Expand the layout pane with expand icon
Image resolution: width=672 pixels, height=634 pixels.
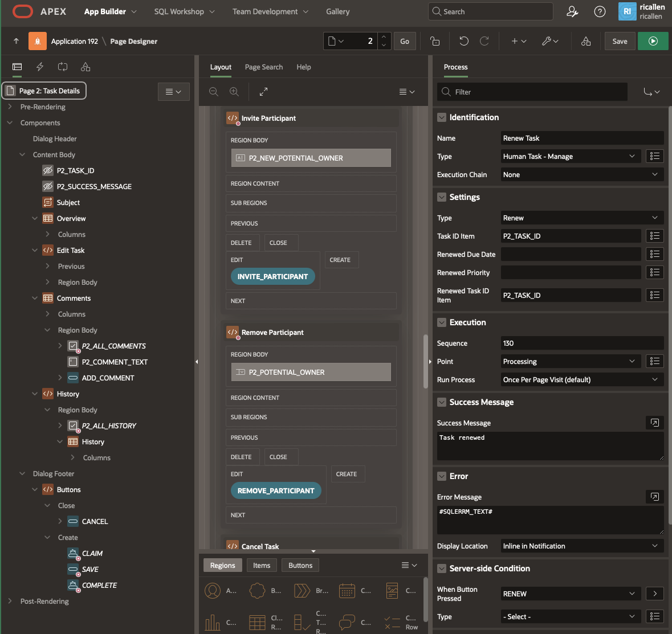[263, 92]
